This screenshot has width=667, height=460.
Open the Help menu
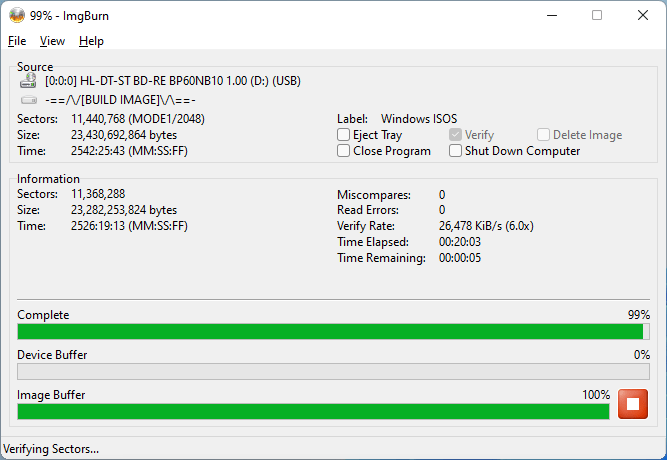[91, 41]
